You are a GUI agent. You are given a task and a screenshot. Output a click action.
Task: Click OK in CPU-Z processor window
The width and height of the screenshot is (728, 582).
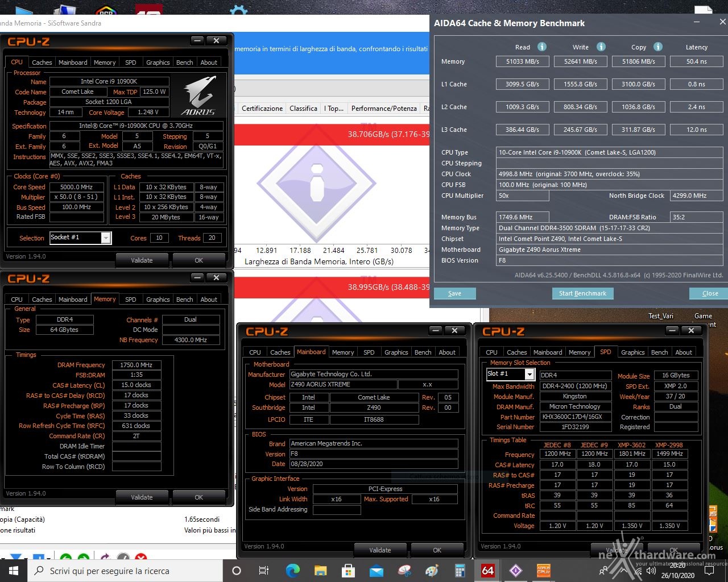click(198, 260)
